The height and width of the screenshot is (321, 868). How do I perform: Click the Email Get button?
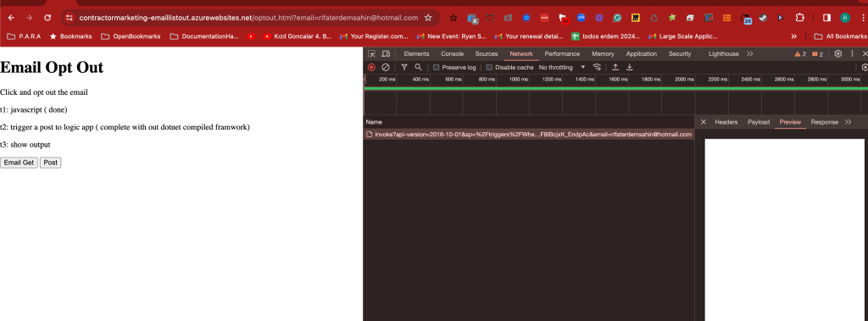coord(19,163)
